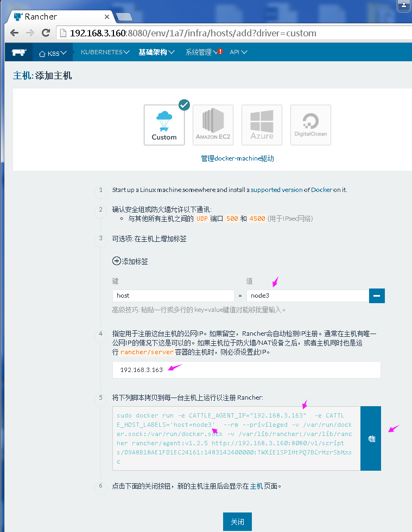This screenshot has height=532, width=412.
Task: Select the DigitalOcean host driver
Action: [x=311, y=125]
